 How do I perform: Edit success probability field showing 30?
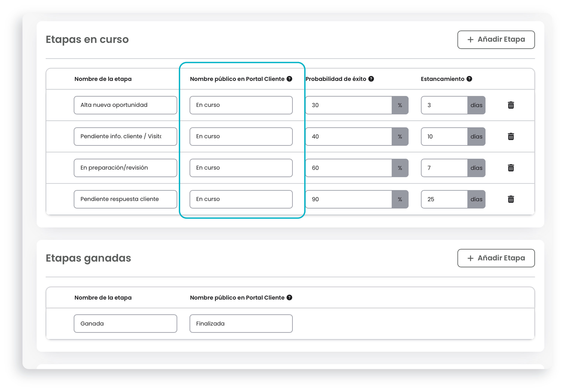pyautogui.click(x=349, y=105)
